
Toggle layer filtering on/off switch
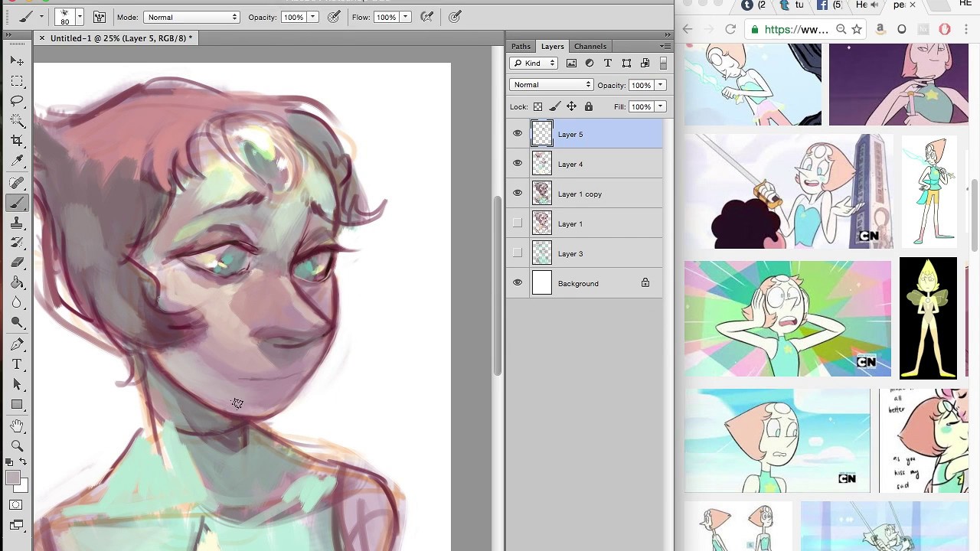coord(663,64)
